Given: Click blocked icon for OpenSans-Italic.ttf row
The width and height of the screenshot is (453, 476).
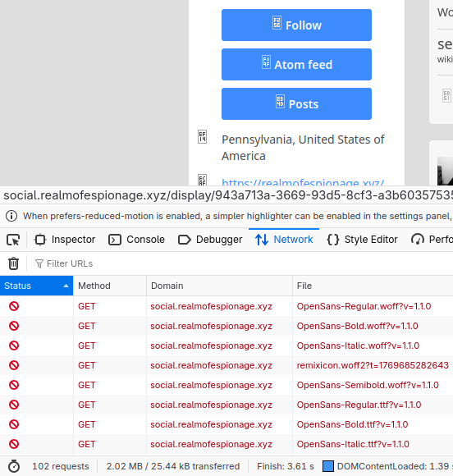Looking at the screenshot, I should 14,444.
